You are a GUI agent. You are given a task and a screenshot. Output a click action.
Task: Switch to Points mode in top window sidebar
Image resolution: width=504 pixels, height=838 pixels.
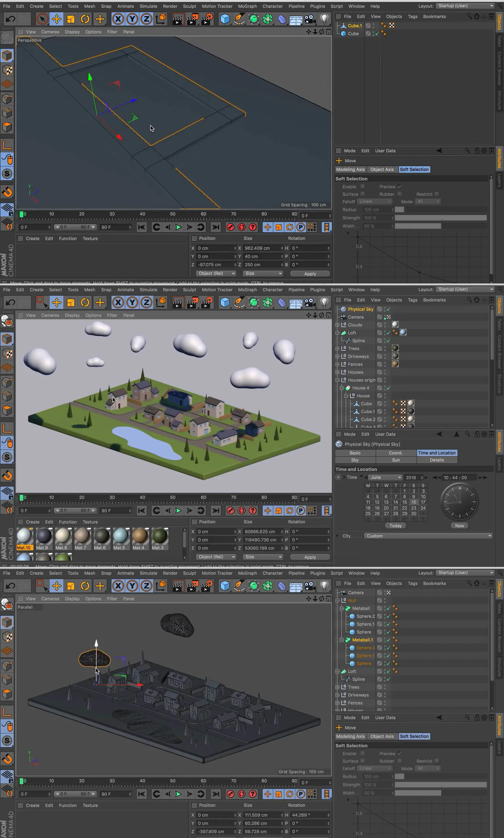[7, 99]
